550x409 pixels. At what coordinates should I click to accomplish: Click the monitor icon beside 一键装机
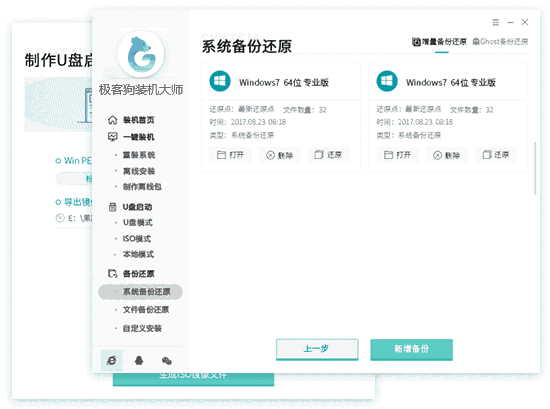coord(113,137)
